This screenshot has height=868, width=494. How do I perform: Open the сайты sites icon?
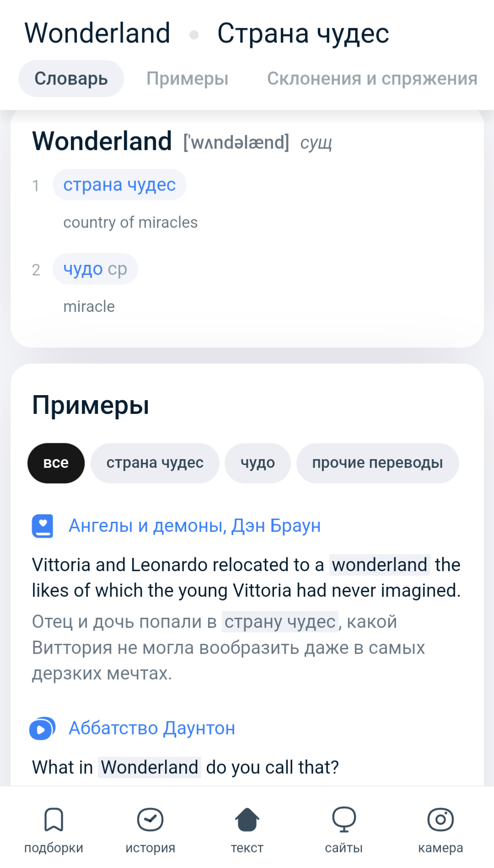point(344,820)
